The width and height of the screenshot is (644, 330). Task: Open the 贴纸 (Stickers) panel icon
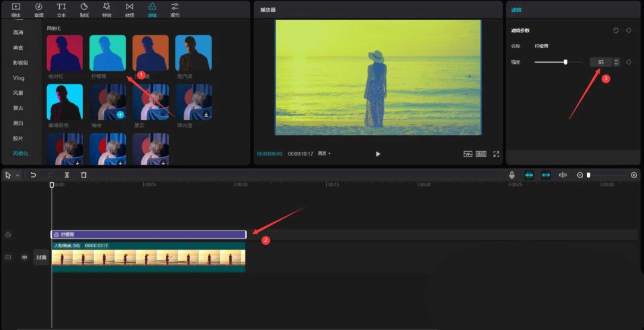coord(84,9)
